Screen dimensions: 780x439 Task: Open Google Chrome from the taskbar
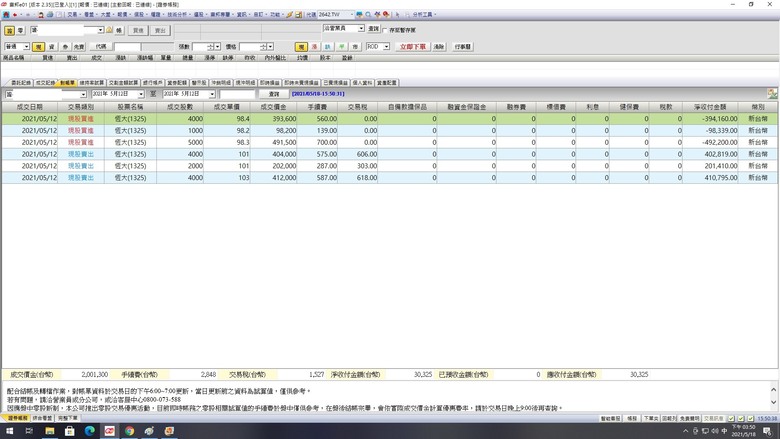tap(129, 431)
